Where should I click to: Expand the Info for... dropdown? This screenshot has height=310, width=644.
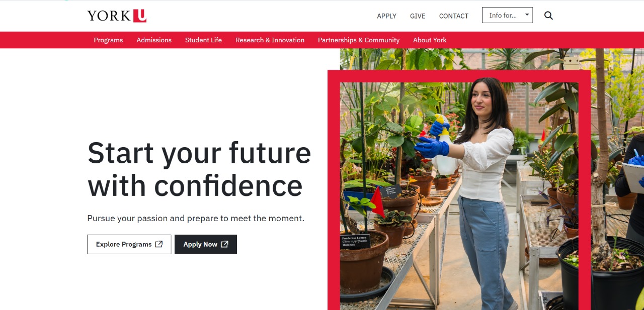click(507, 15)
